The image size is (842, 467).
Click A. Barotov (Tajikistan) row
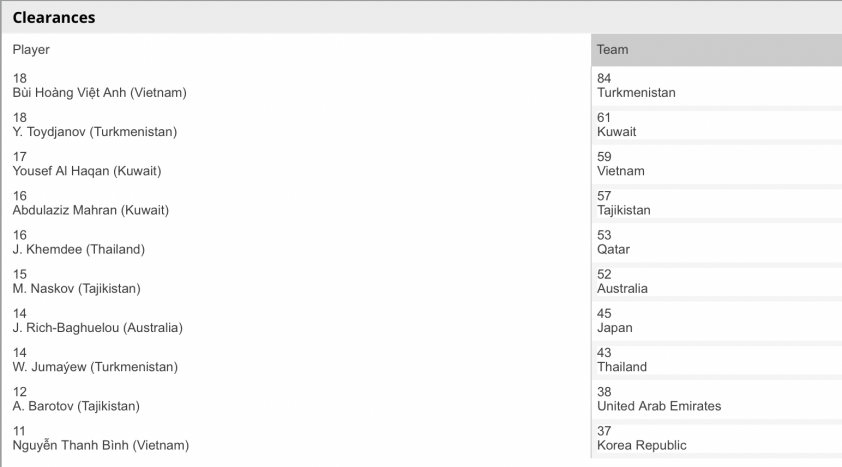pos(296,399)
